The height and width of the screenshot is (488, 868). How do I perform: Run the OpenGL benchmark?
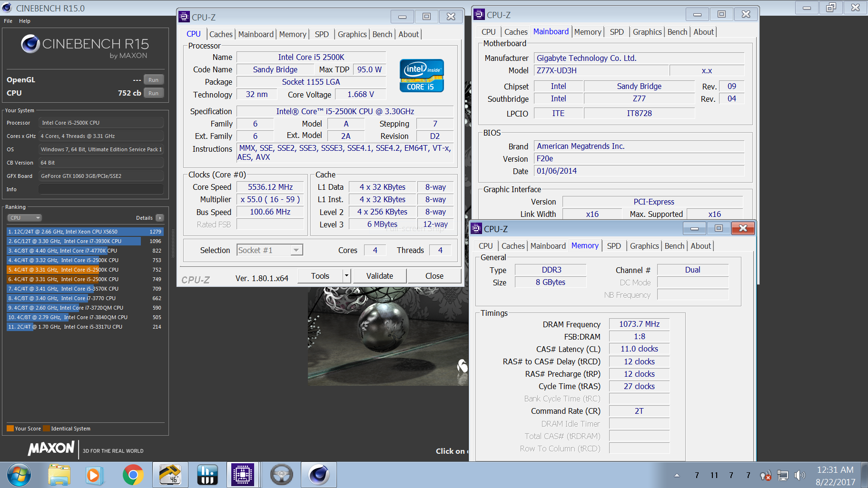(x=154, y=80)
